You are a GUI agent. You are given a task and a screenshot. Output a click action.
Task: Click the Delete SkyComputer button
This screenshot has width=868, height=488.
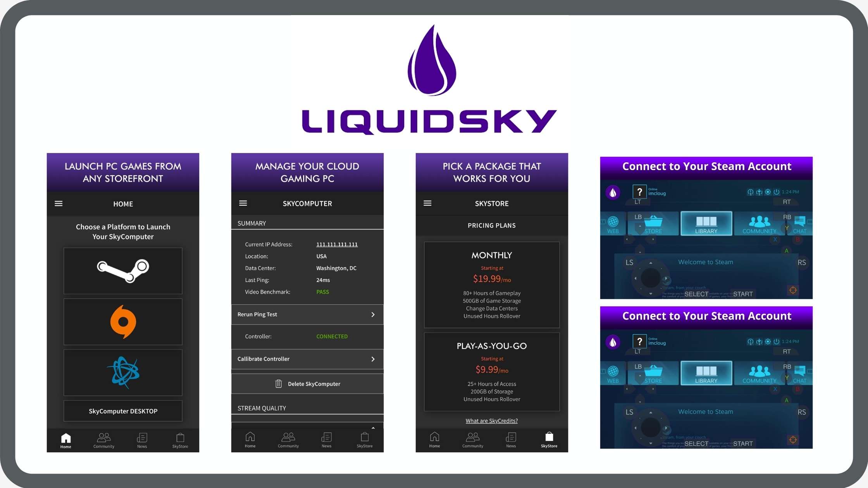tap(307, 384)
